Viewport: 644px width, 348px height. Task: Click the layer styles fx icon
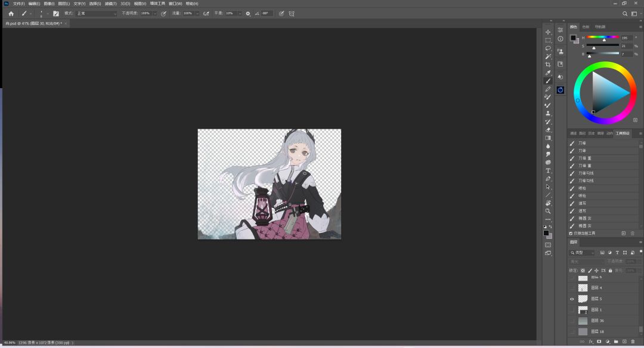tap(591, 341)
